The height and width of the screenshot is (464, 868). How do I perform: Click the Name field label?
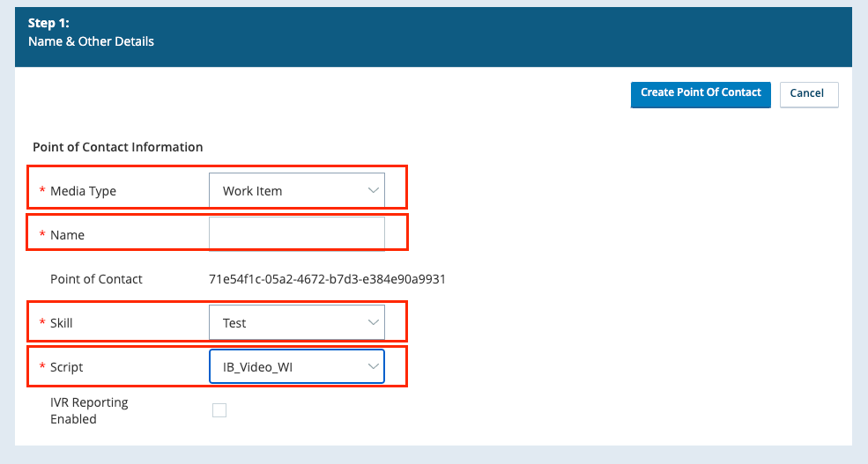pyautogui.click(x=67, y=235)
